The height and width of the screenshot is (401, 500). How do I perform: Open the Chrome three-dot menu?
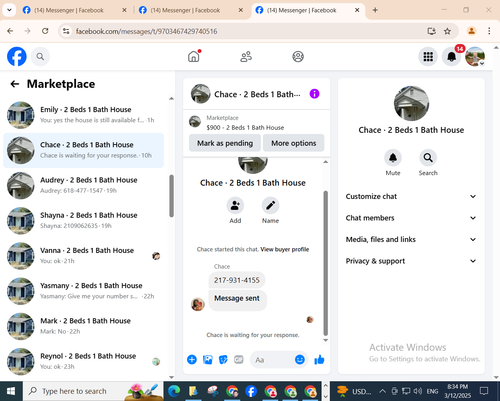[x=489, y=31]
